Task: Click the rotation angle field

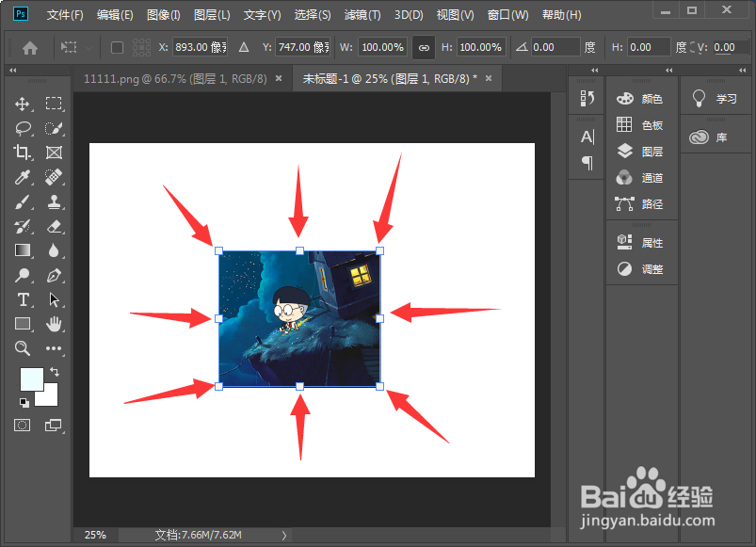Action: tap(555, 47)
